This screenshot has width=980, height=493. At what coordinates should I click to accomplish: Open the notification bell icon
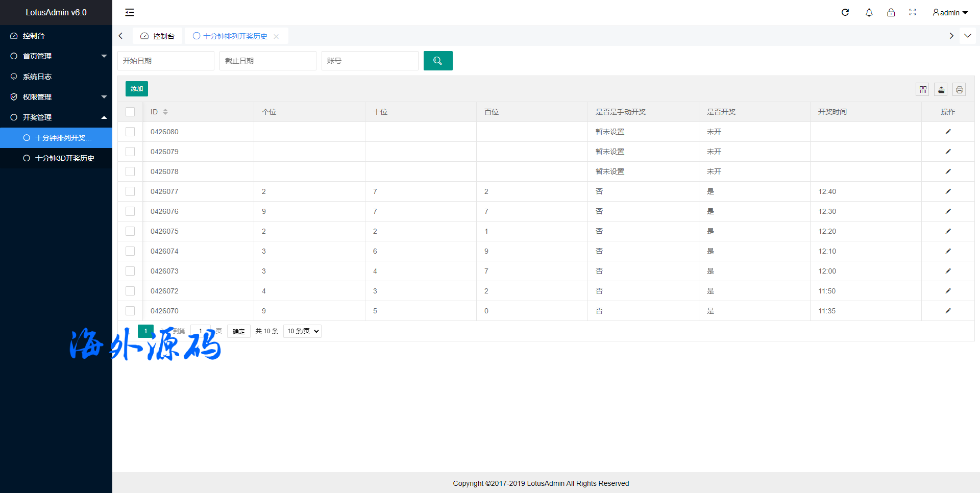coord(869,12)
